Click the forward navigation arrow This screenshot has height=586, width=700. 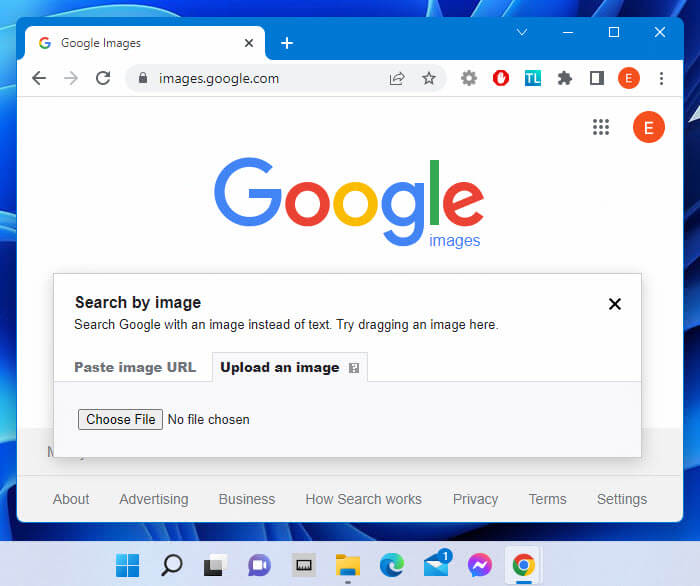(x=71, y=78)
